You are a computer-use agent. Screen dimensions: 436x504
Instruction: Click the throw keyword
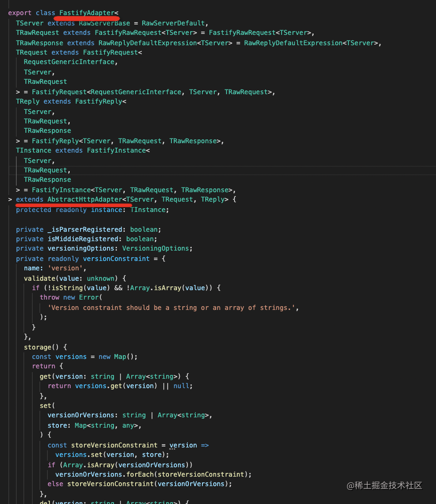click(49, 297)
